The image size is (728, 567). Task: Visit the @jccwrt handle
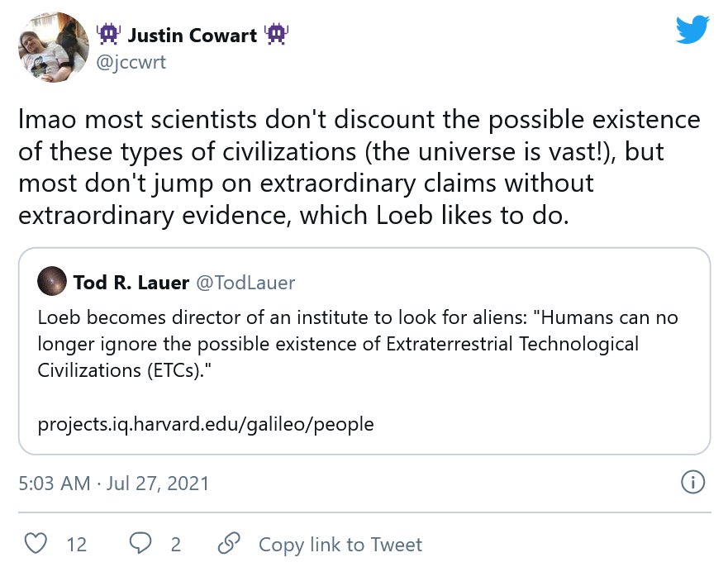132,63
